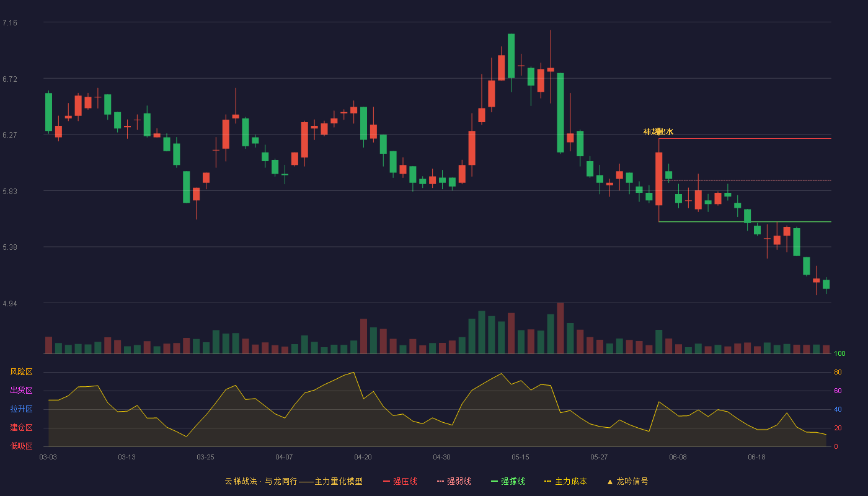Viewport: 868px width, 496px height.
Task: Click the 6.27 price axis label
Action: [10, 135]
